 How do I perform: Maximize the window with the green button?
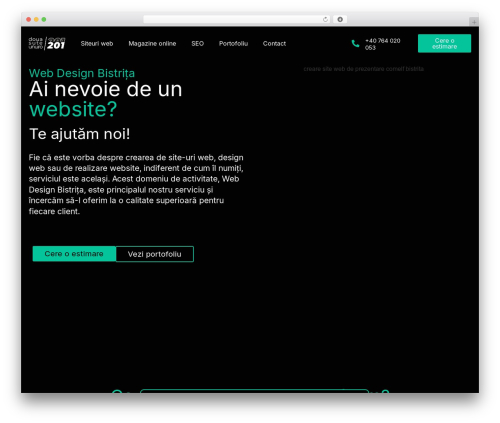[44, 20]
